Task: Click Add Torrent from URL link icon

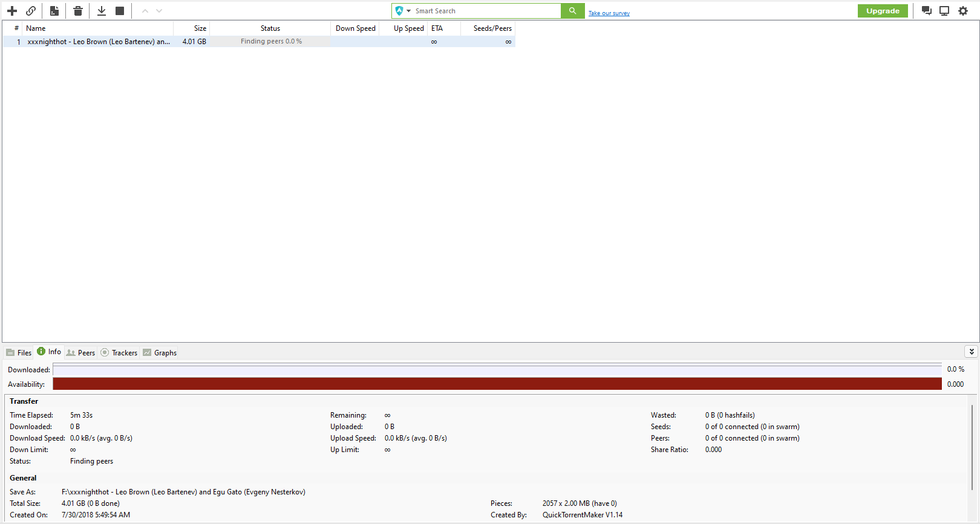Action: point(31,11)
